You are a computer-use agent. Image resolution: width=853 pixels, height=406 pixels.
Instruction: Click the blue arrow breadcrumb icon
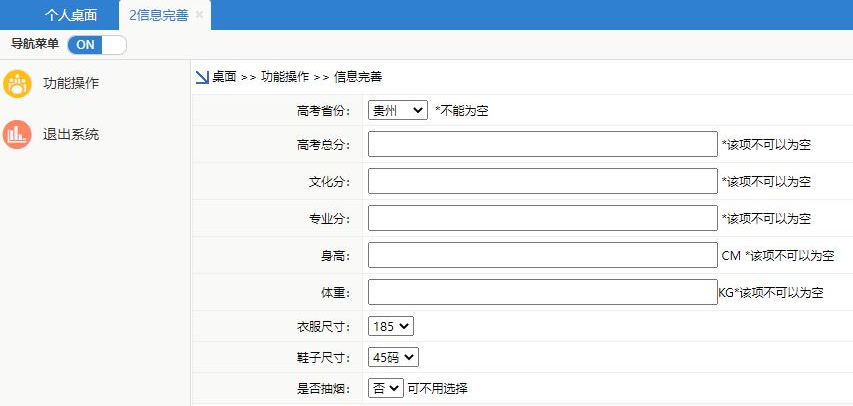(201, 77)
